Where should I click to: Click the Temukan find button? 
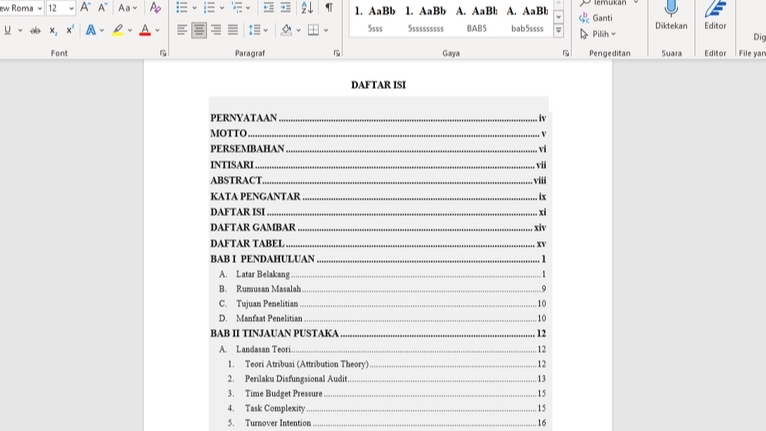(x=608, y=3)
